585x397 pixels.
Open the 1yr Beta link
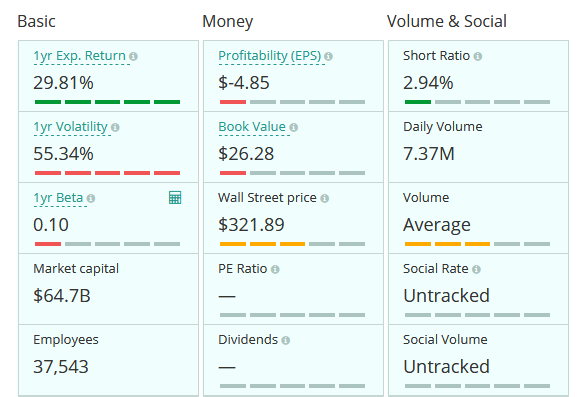pos(58,198)
